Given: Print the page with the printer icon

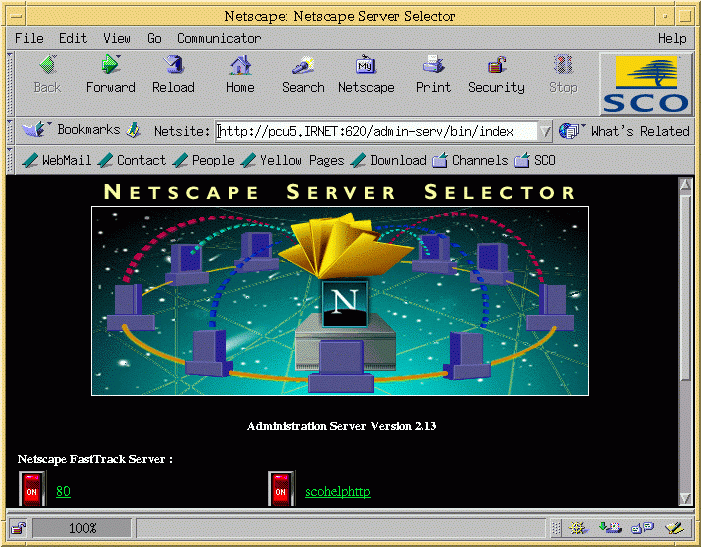Looking at the screenshot, I should pyautogui.click(x=433, y=65).
